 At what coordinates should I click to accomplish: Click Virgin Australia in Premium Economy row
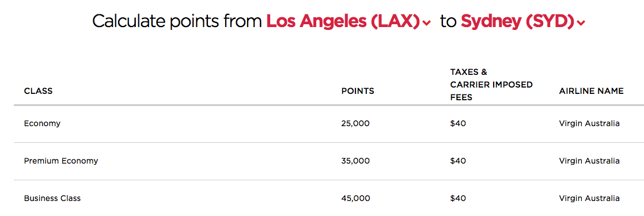[x=589, y=161]
